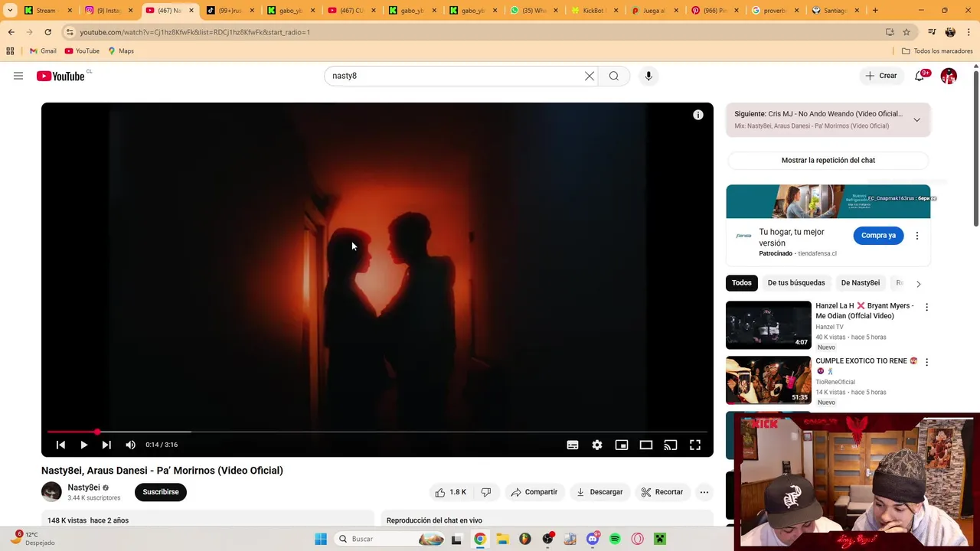Open Todos los marcadores folder

pos(937,51)
